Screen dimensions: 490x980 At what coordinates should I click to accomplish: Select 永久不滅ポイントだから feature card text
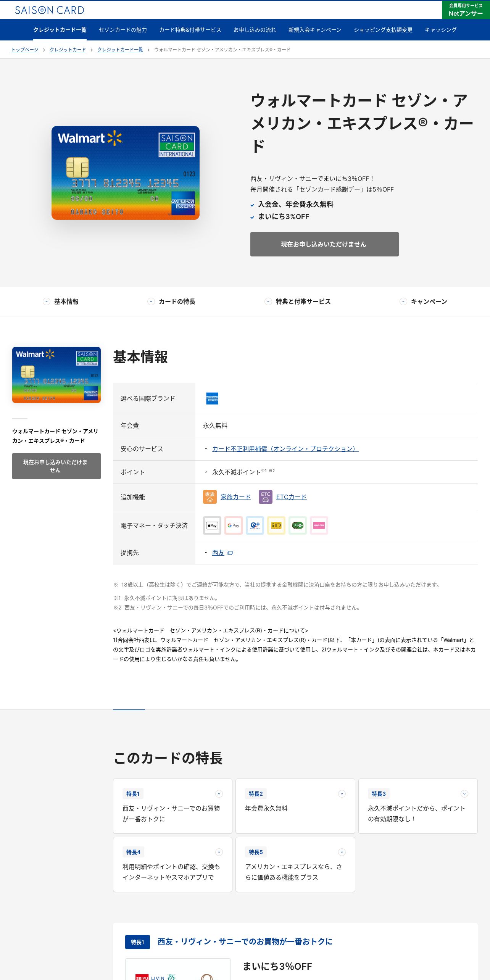(416, 814)
